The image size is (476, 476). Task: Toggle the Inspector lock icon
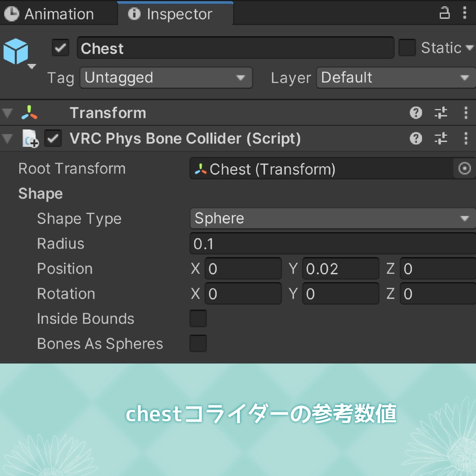pos(444,13)
